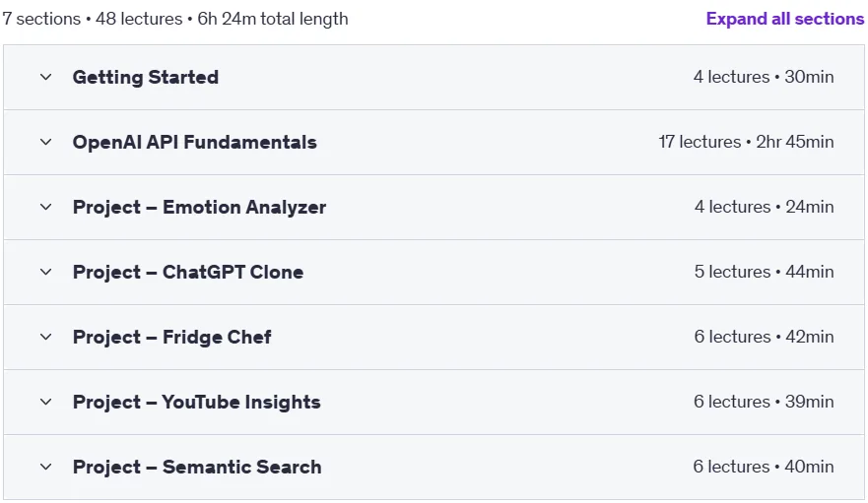868x503 pixels.
Task: Click the 6 lectures 40min label
Action: click(764, 467)
